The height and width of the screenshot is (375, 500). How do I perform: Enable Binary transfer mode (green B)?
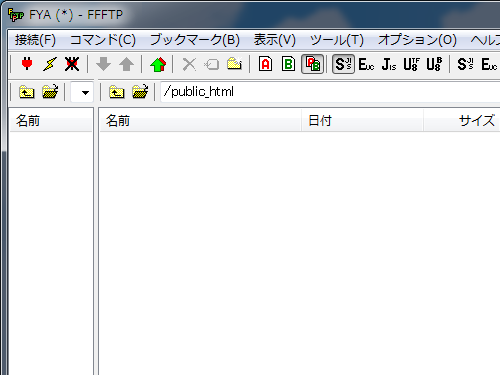point(289,64)
